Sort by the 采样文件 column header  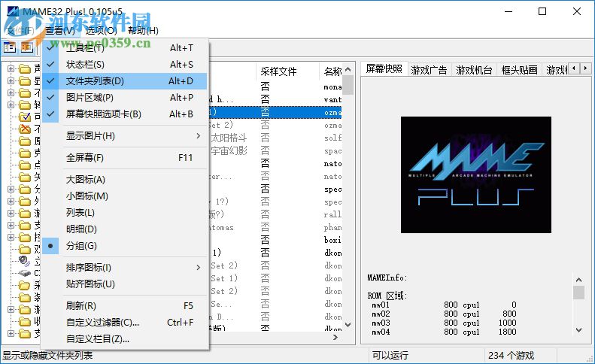tap(287, 71)
